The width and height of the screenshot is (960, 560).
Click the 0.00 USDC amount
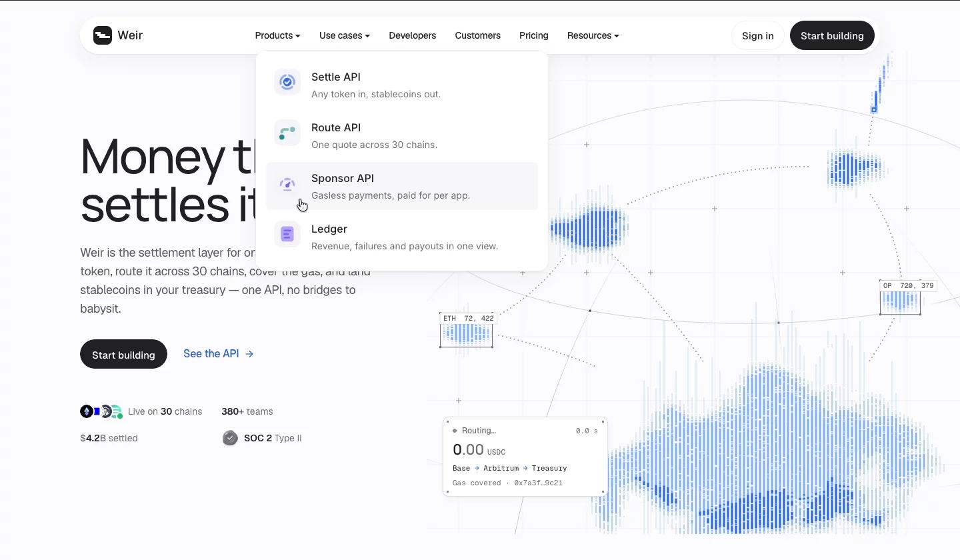pos(479,449)
